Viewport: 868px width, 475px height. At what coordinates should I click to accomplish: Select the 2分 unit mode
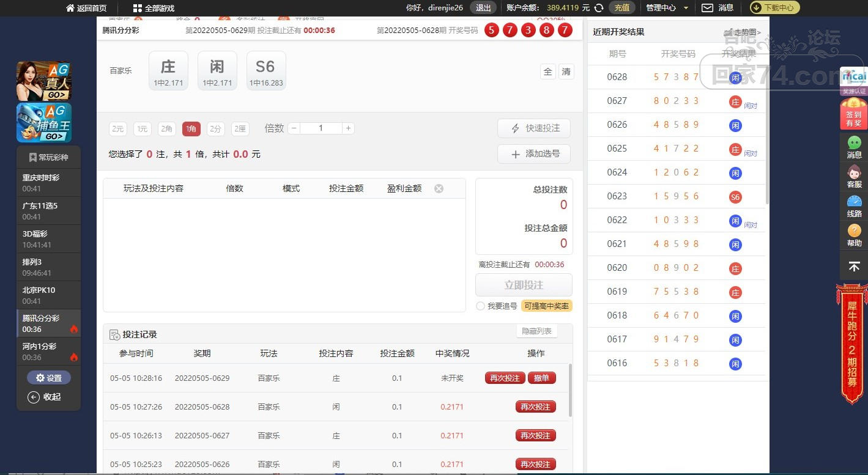[x=215, y=128]
